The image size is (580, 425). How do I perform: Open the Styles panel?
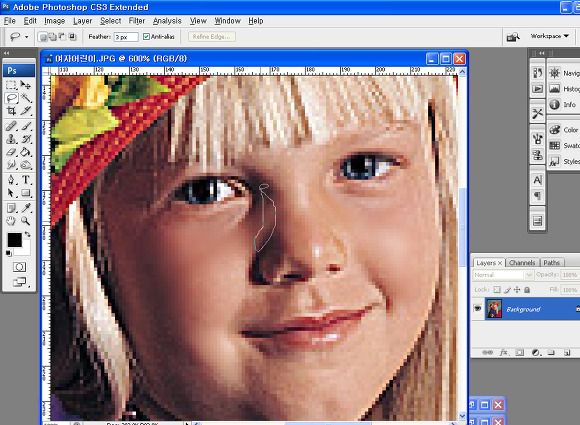coord(564,162)
